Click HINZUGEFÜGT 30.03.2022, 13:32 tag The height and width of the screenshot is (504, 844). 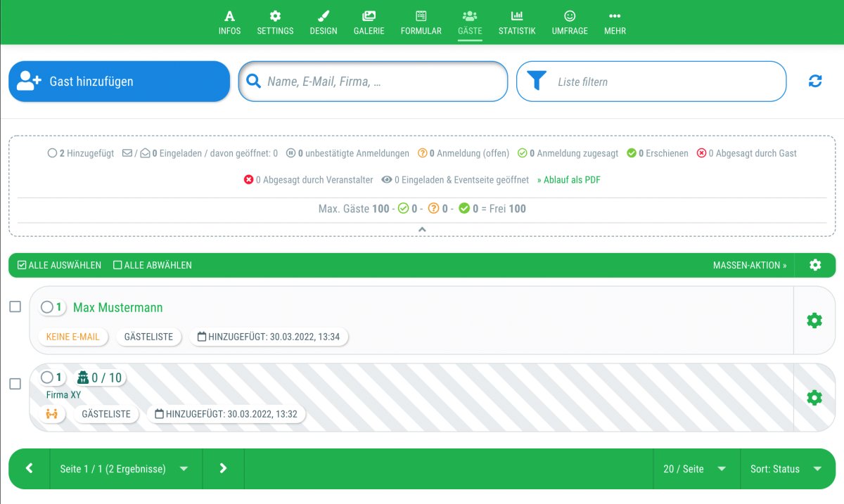coord(226,414)
